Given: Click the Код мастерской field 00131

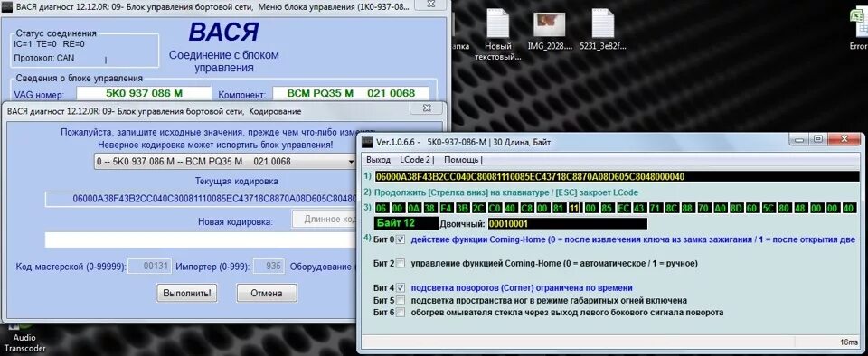Looking at the screenshot, I should tap(150, 266).
